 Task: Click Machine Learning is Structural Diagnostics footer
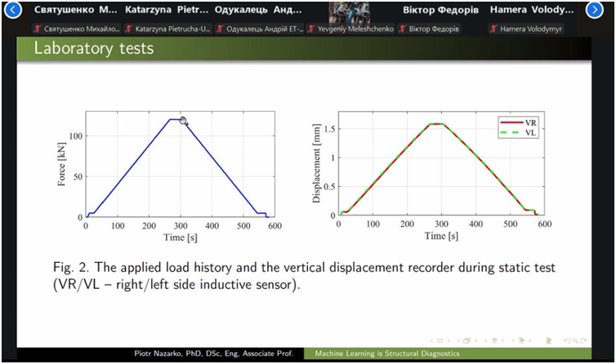(x=382, y=353)
